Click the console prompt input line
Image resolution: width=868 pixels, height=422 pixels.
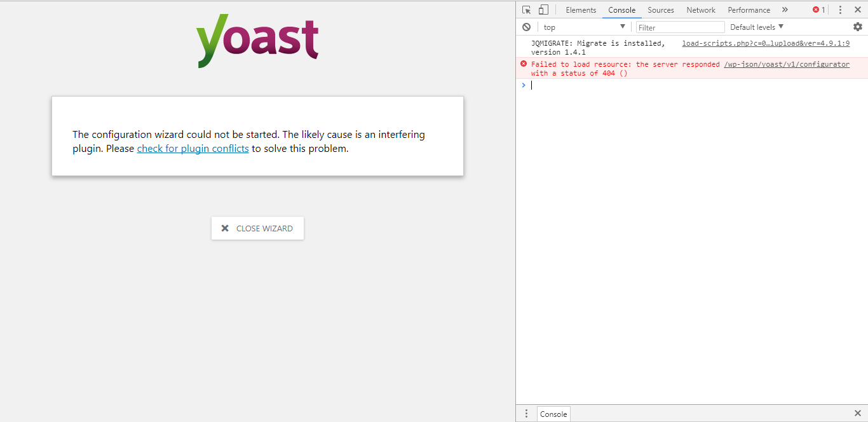(x=693, y=85)
